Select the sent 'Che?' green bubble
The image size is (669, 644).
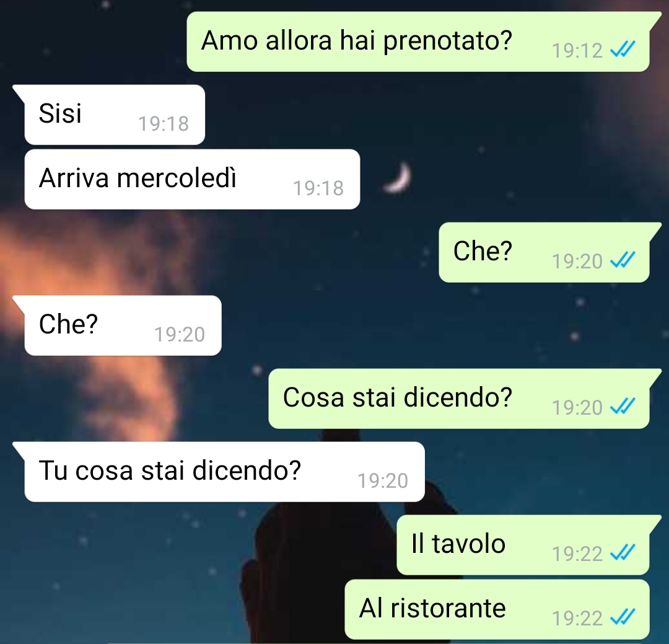click(x=545, y=252)
